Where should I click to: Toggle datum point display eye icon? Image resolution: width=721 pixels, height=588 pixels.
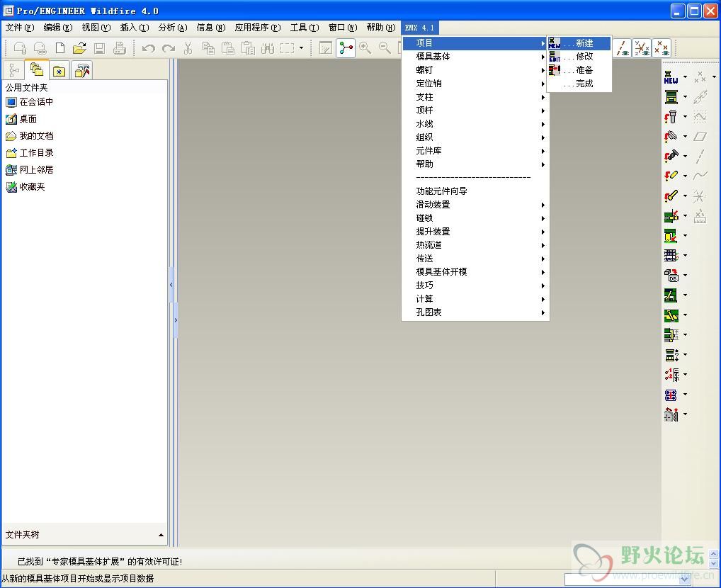tap(662, 48)
